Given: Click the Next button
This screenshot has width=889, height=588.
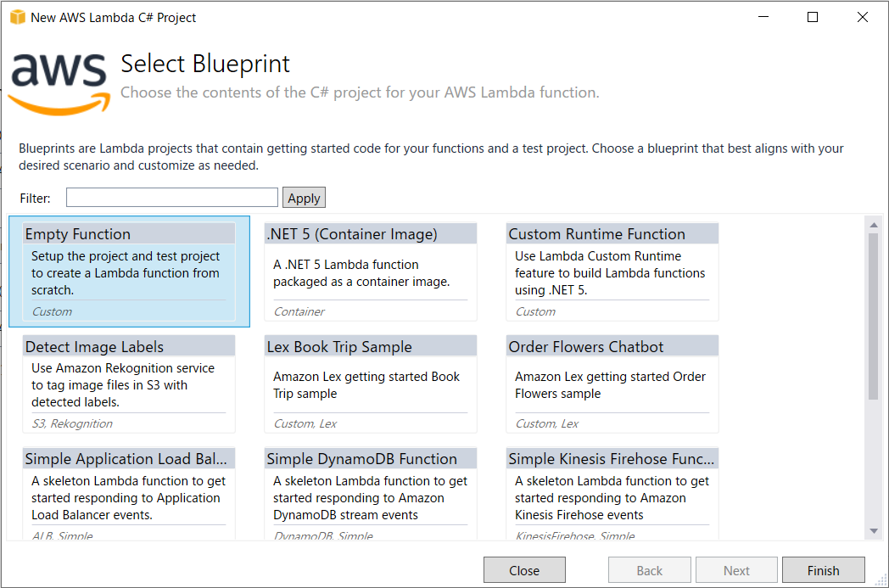Looking at the screenshot, I should 736,570.
